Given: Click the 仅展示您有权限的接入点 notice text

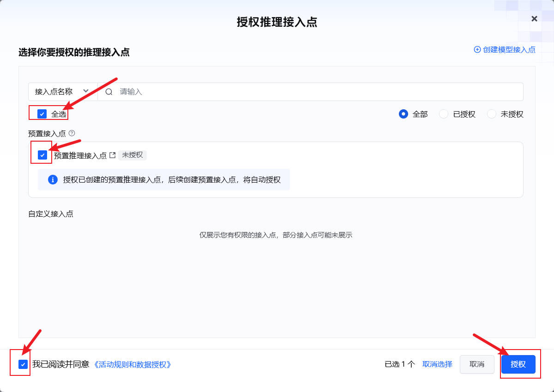Looking at the screenshot, I should 276,235.
